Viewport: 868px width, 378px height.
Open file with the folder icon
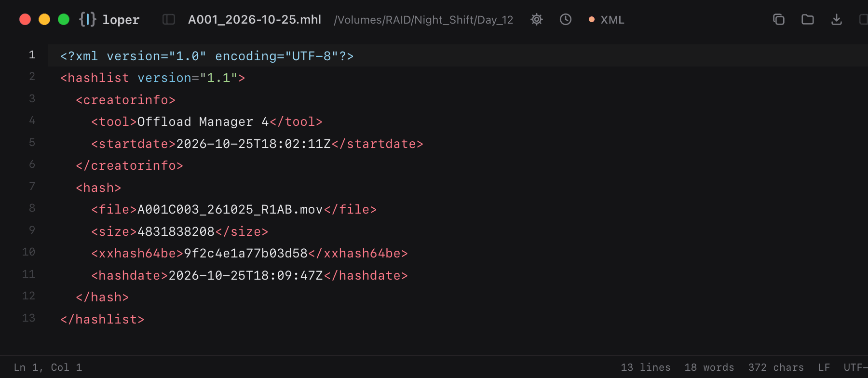808,19
